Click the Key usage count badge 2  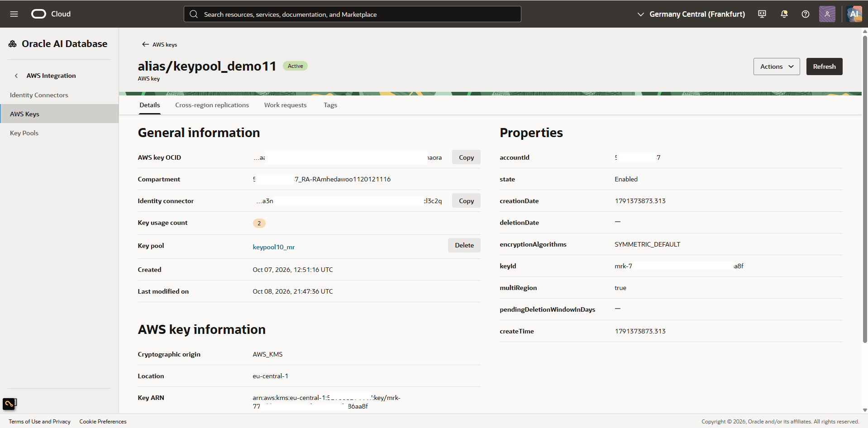(x=259, y=223)
